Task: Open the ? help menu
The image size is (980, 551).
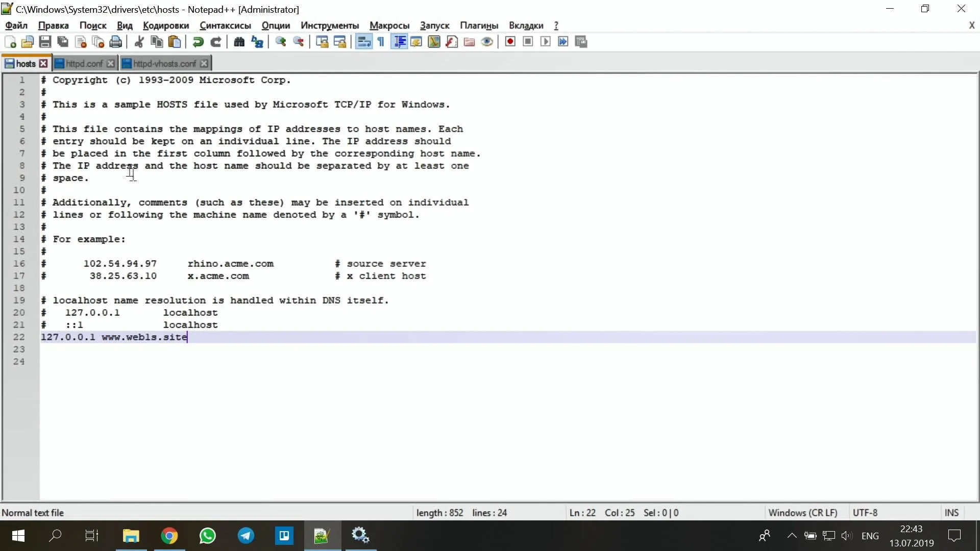Action: [556, 26]
